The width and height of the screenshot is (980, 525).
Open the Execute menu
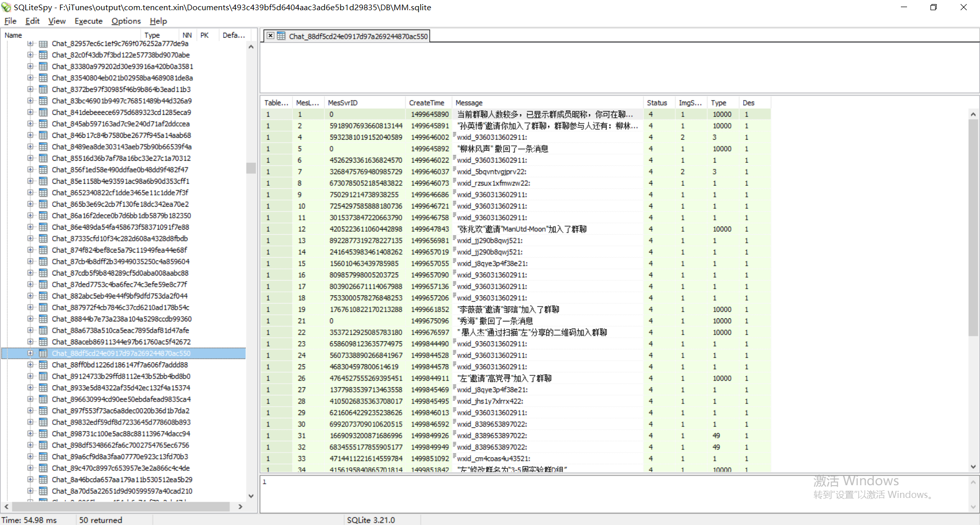pyautogui.click(x=88, y=21)
